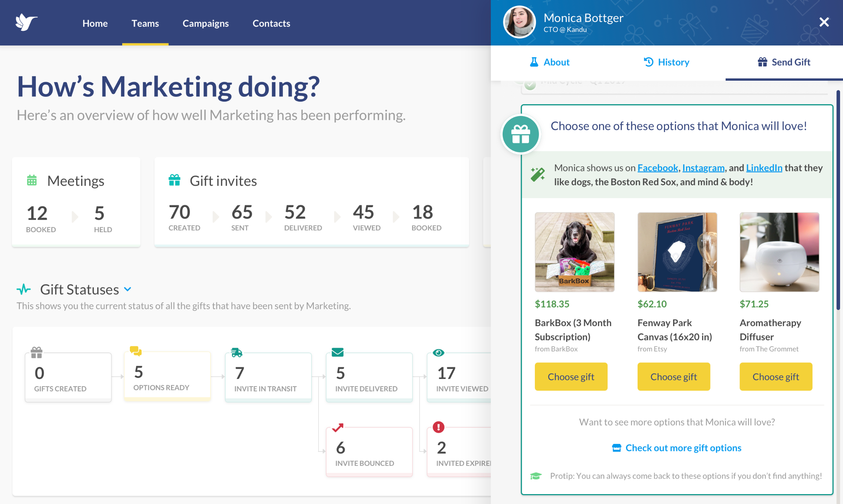Click the gift icon beside Send Gift
The height and width of the screenshot is (504, 843).
[762, 62]
